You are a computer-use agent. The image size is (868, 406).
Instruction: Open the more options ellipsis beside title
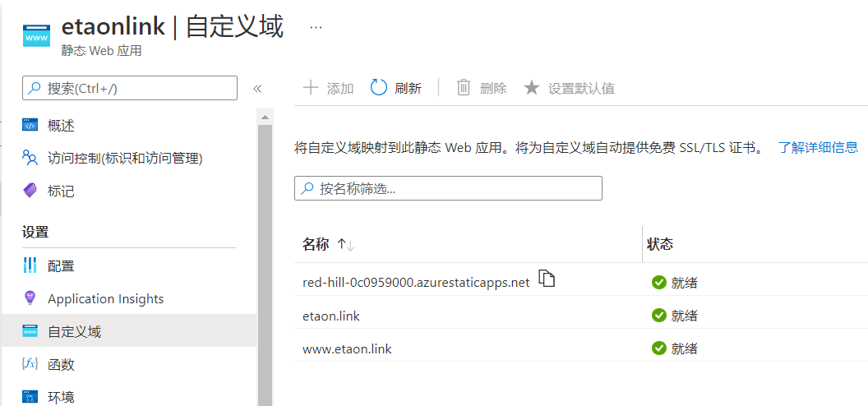click(316, 27)
